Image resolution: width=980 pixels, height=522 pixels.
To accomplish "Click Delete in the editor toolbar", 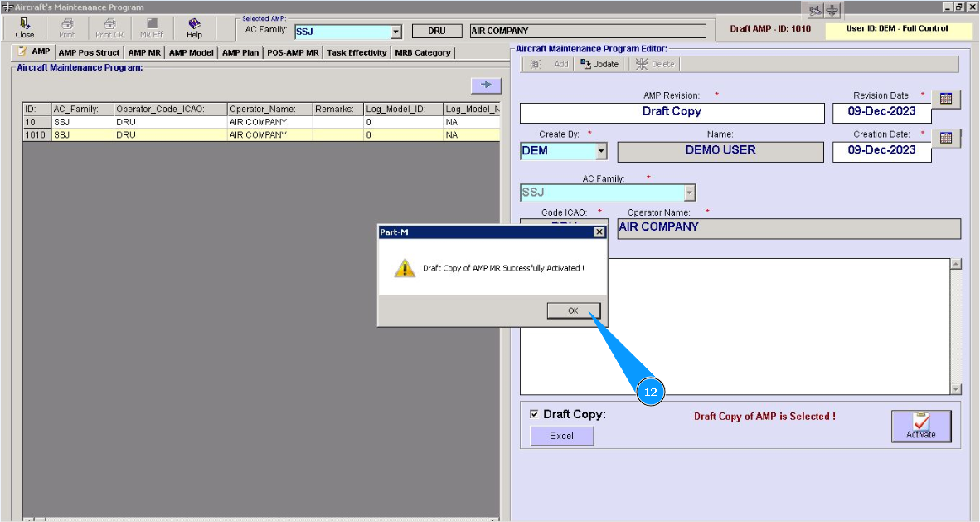I will click(655, 64).
